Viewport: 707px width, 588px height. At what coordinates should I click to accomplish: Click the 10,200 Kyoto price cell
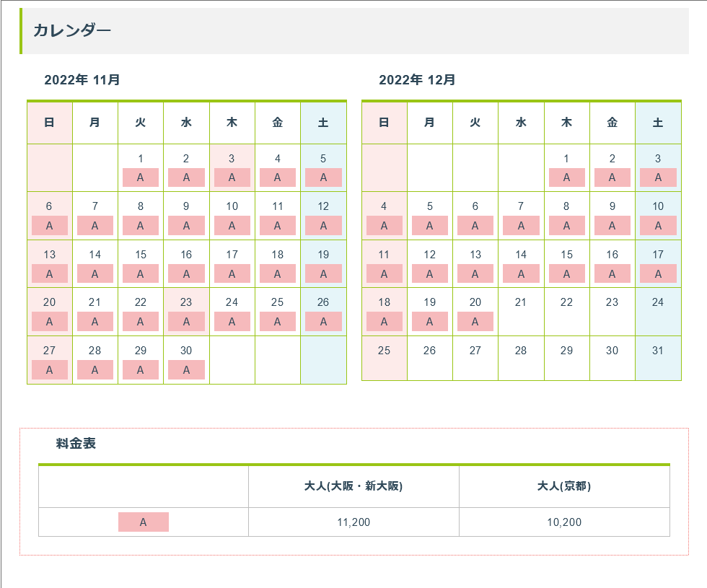tap(564, 522)
